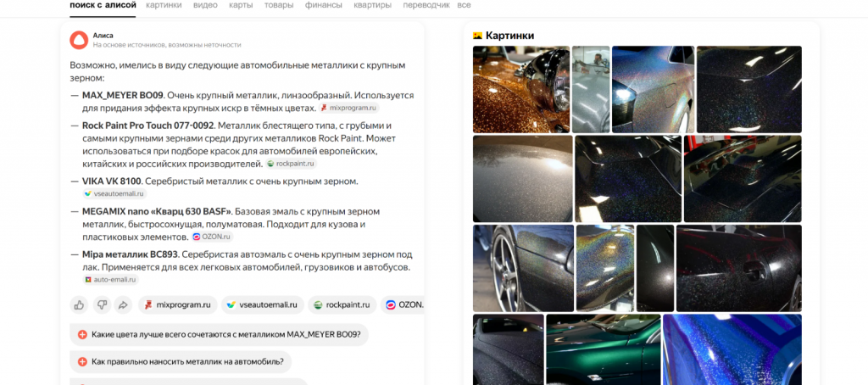Switch to the картинки tab

(164, 5)
